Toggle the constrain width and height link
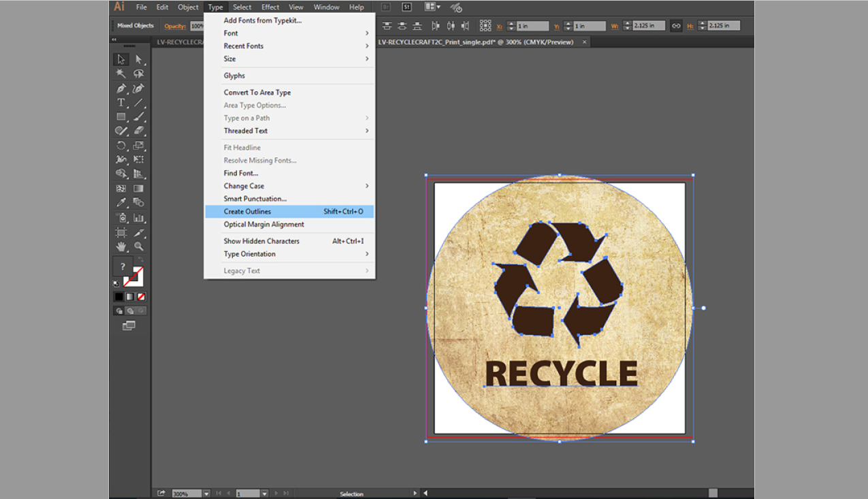 click(676, 25)
